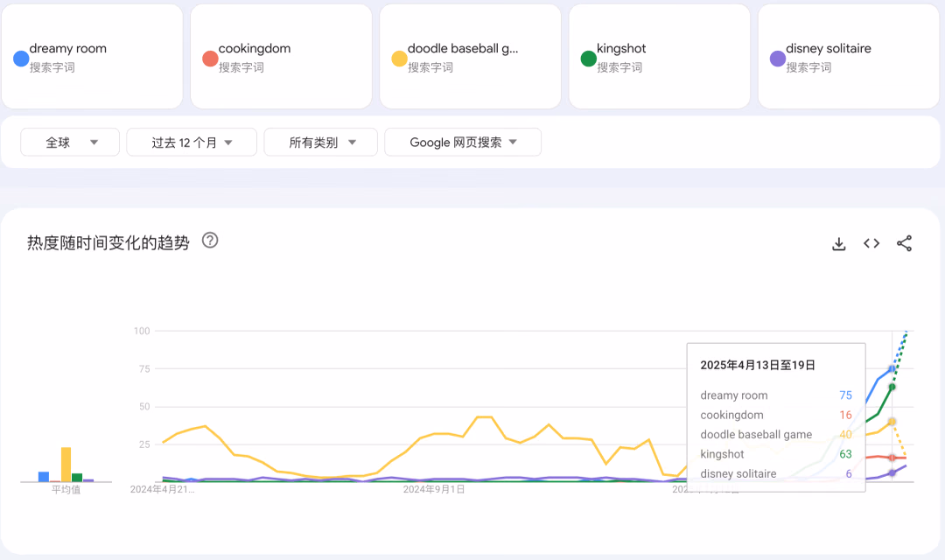
Task: Edit the doodle baseball g... search term
Action: pos(471,57)
